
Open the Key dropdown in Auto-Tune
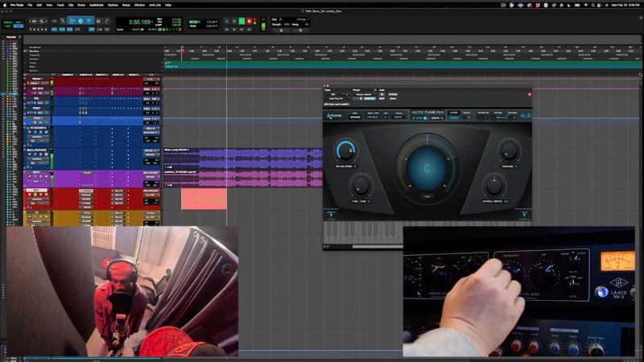pos(386,117)
